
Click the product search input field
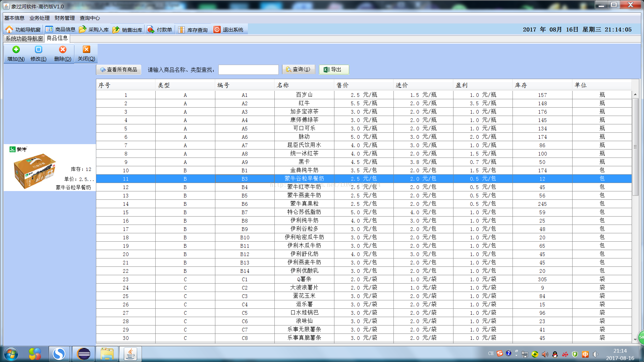248,70
